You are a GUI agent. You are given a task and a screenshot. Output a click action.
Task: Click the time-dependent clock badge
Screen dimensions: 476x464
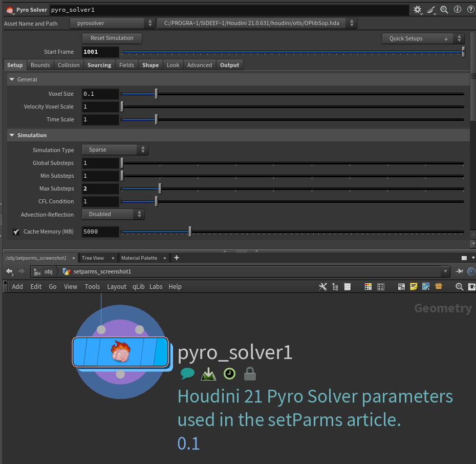coord(229,374)
